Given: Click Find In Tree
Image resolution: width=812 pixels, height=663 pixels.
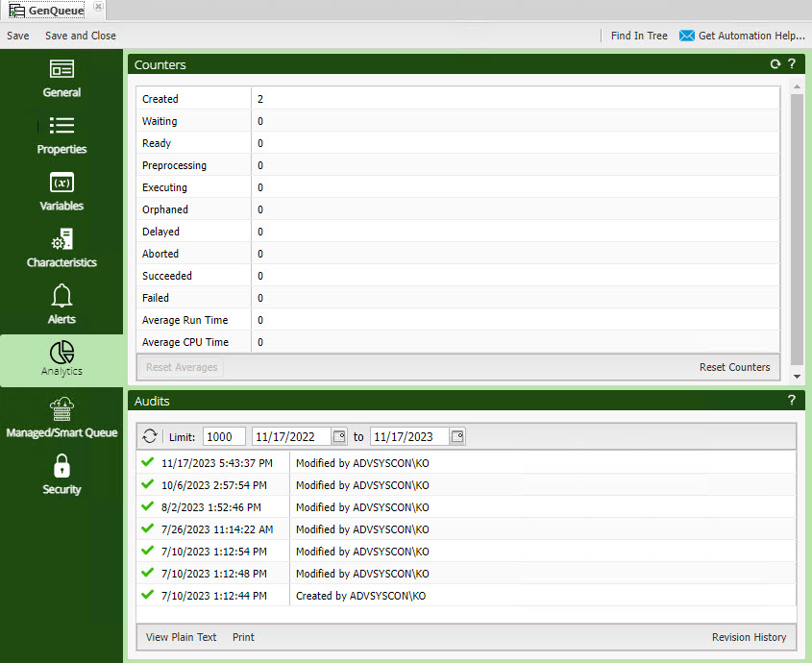Looking at the screenshot, I should [639, 36].
